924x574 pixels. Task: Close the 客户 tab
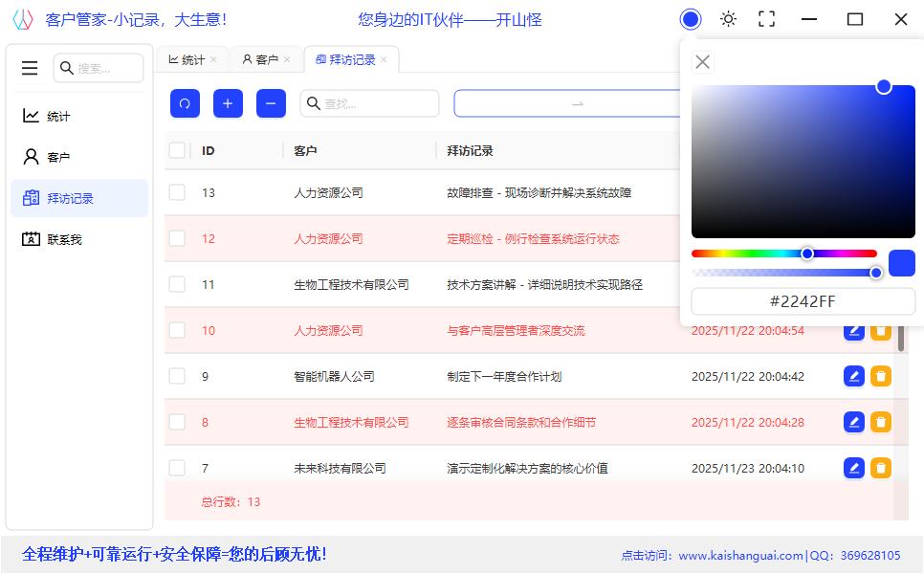pyautogui.click(x=287, y=59)
